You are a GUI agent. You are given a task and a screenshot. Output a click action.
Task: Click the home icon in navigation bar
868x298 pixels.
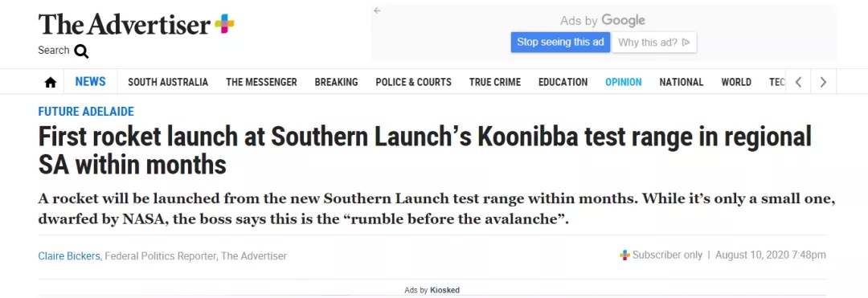pyautogui.click(x=51, y=83)
